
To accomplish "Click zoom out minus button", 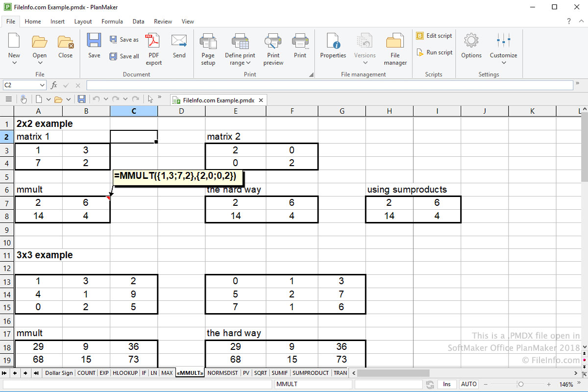I will pyautogui.click(x=486, y=385).
